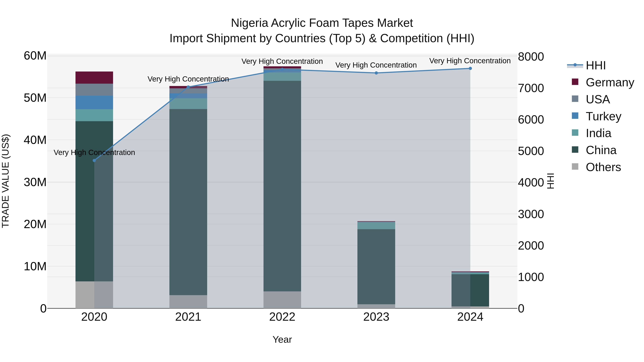
Task: Click the rotated HHI right axis title
Action: point(551,181)
